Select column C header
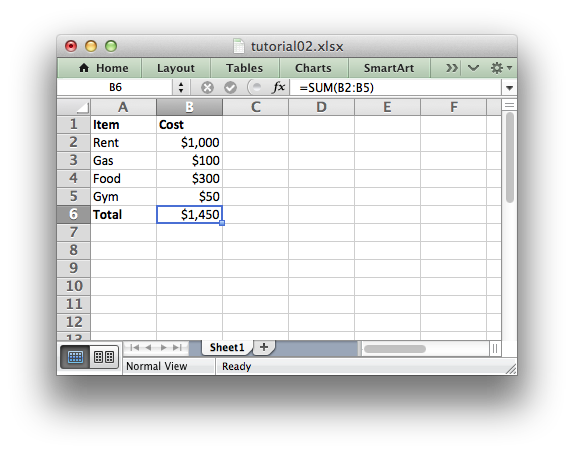The width and height of the screenshot is (574, 454). (x=256, y=107)
